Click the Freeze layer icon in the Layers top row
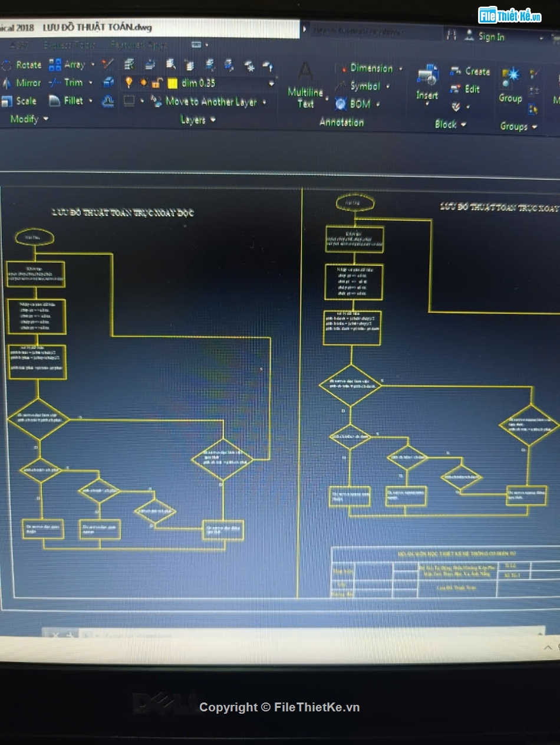The width and height of the screenshot is (560, 745). [x=249, y=65]
